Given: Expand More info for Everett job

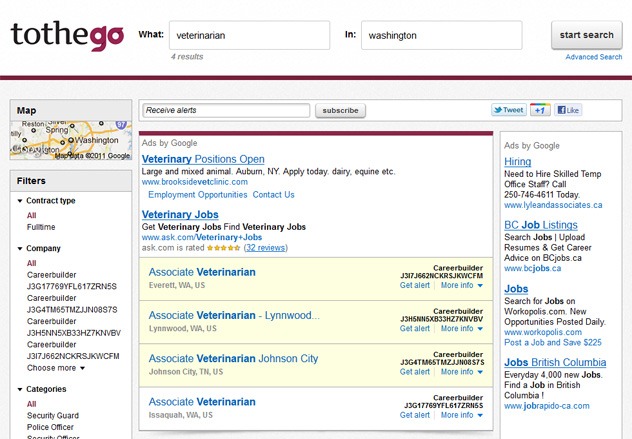Looking at the screenshot, I should tap(462, 285).
